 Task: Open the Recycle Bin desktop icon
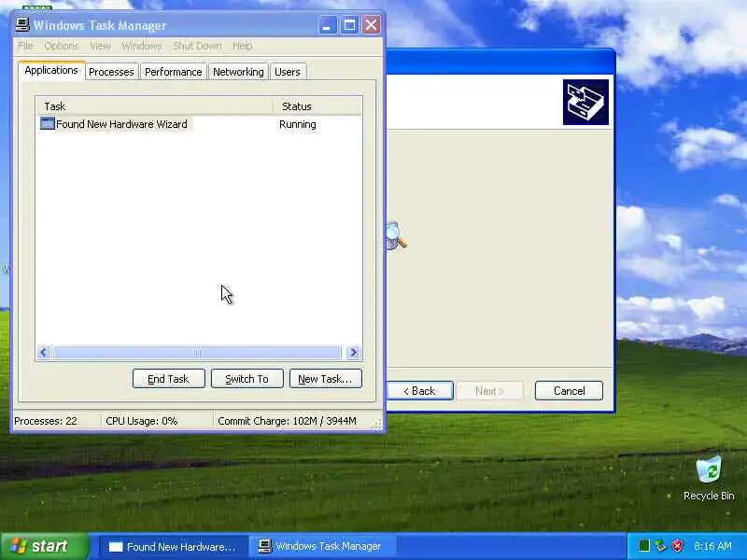pyautogui.click(x=709, y=478)
